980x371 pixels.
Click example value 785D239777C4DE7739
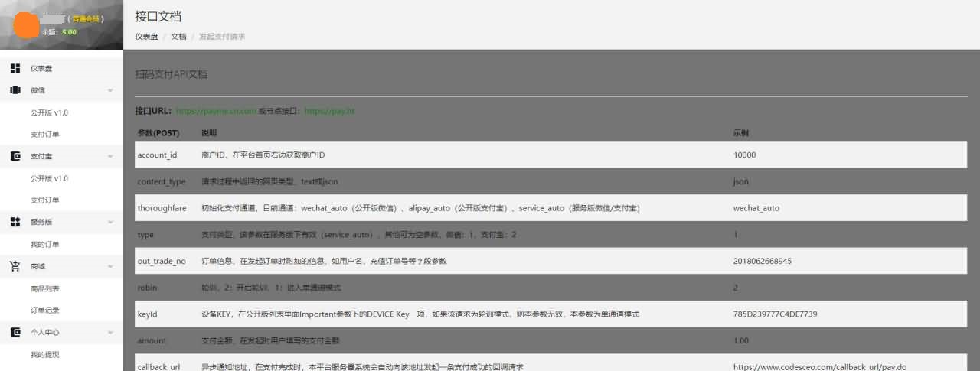click(776, 314)
